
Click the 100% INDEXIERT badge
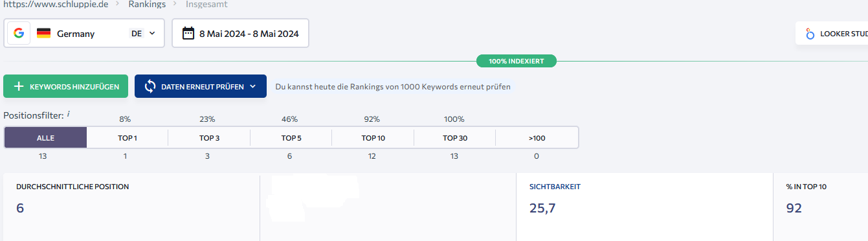(x=516, y=61)
